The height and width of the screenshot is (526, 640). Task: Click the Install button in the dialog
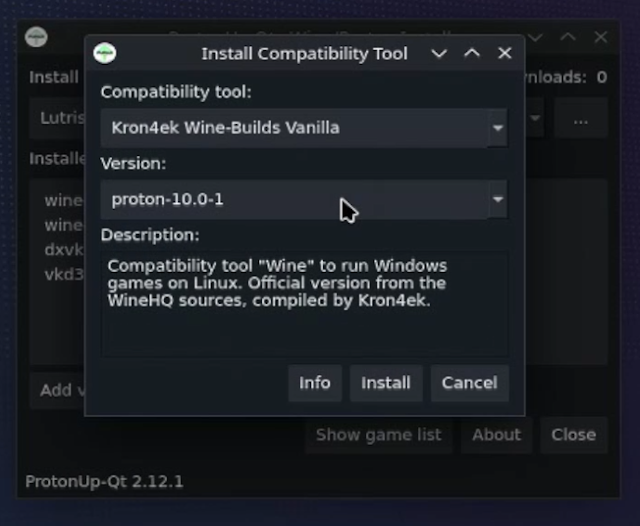coord(386,383)
